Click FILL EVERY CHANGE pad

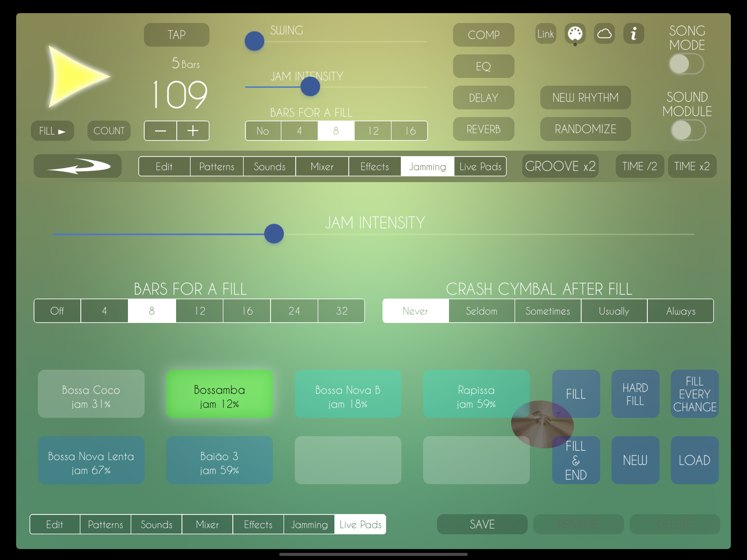[x=695, y=394]
